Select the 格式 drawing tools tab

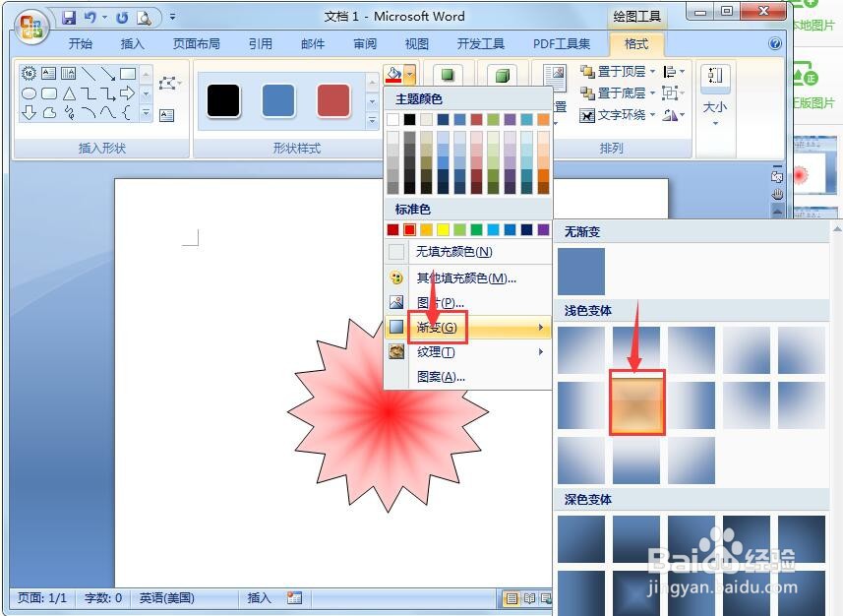[x=636, y=44]
